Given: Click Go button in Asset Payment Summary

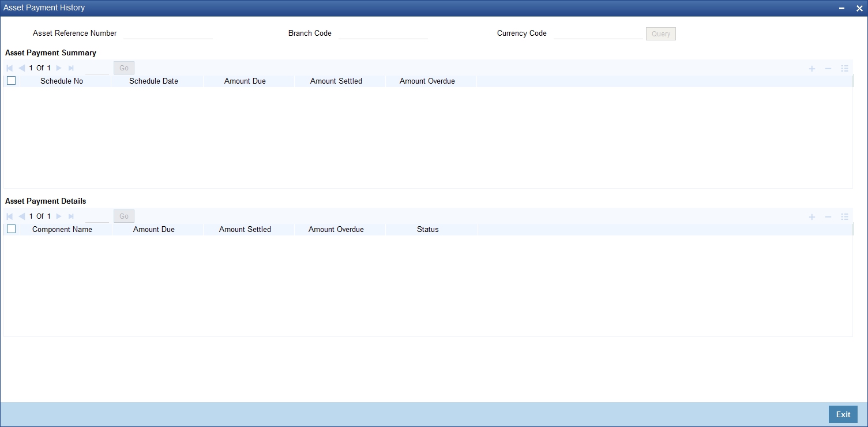Looking at the screenshot, I should point(124,68).
